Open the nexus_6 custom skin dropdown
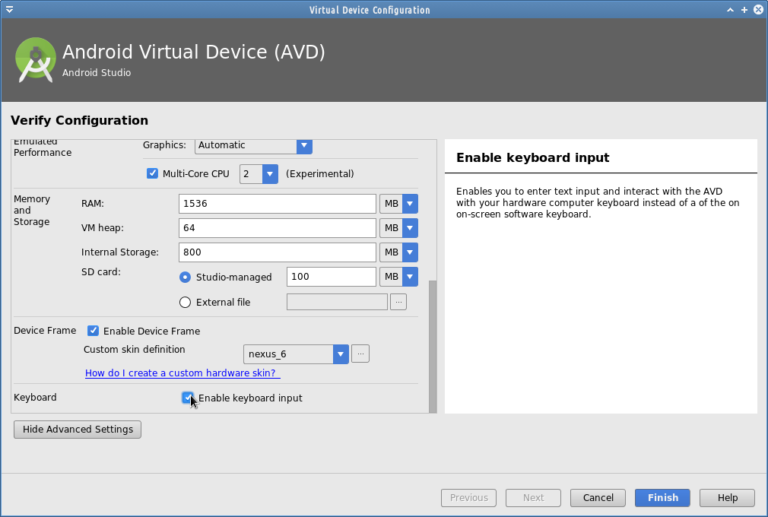768x517 pixels. (296, 353)
